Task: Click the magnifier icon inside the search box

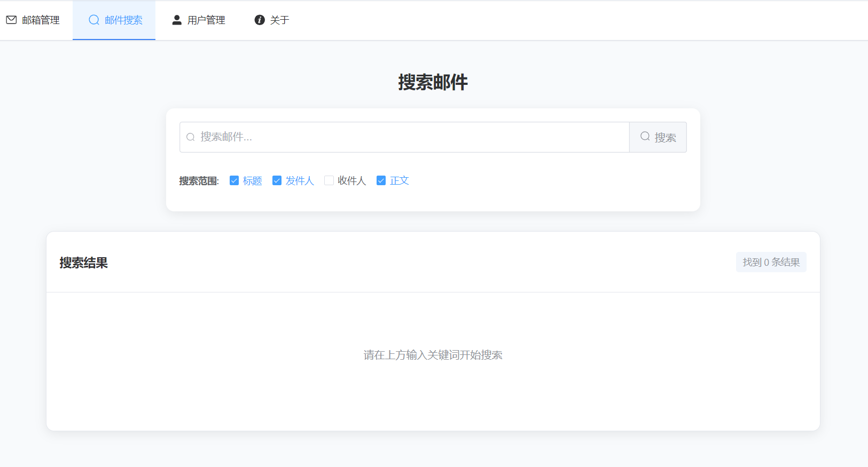Action: tap(190, 137)
